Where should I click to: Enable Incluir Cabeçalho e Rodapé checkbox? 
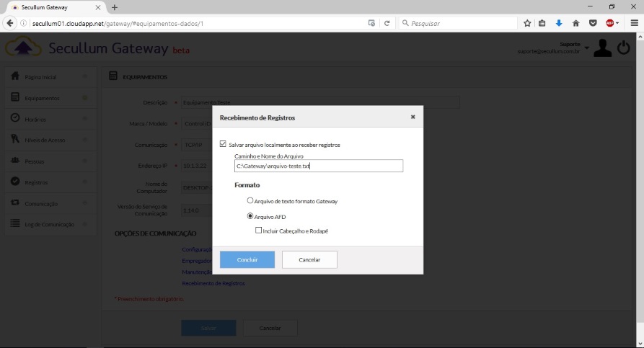point(258,231)
